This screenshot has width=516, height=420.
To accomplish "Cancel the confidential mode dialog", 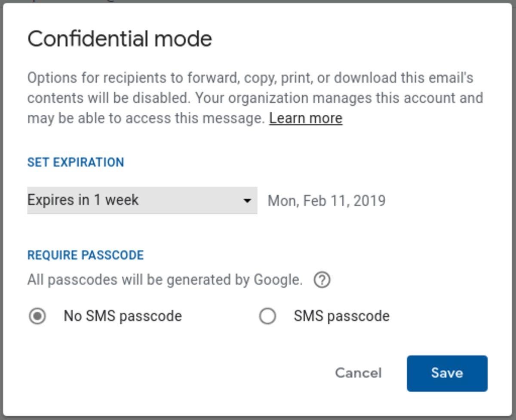I will [358, 373].
